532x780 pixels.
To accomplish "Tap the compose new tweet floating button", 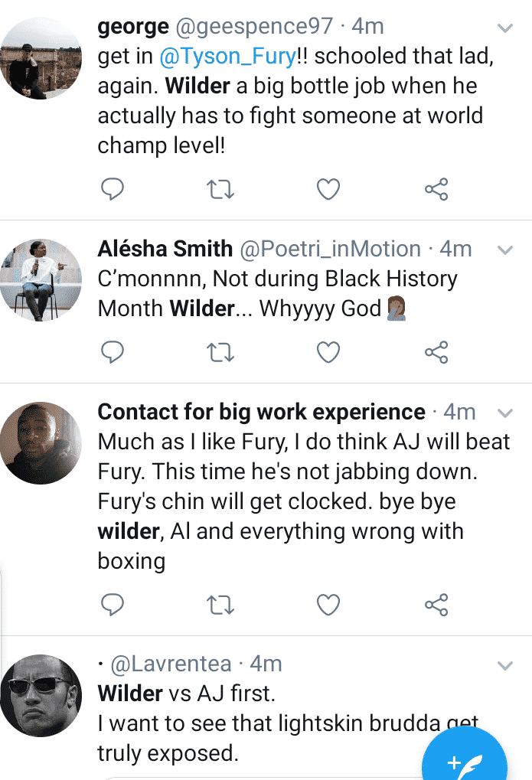I will (465, 759).
